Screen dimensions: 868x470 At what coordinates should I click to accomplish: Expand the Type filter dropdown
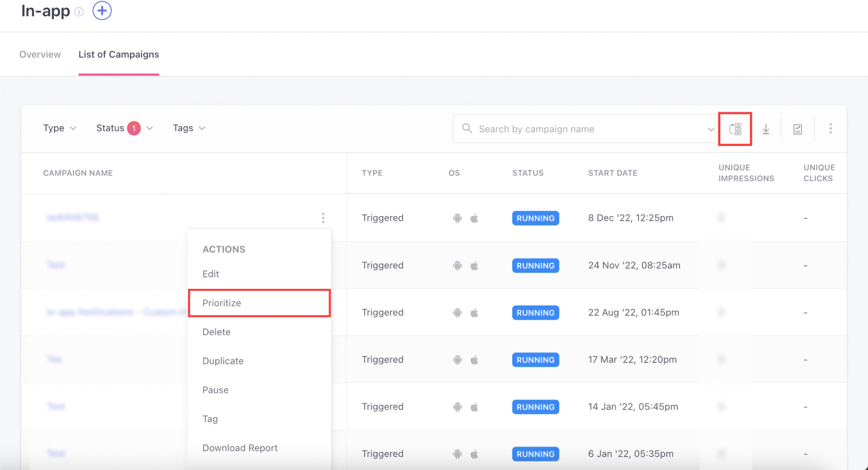[x=60, y=128]
